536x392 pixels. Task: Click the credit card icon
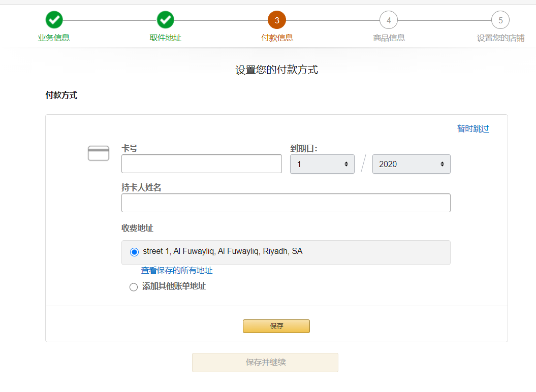pos(99,153)
